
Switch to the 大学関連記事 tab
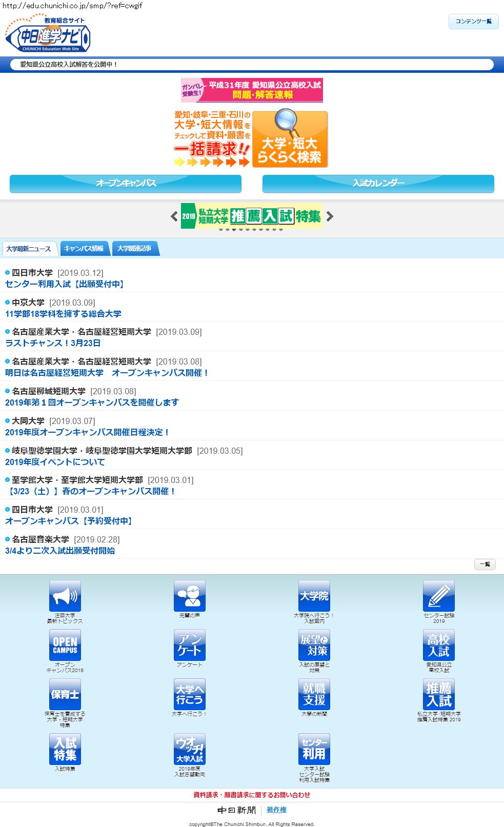135,249
